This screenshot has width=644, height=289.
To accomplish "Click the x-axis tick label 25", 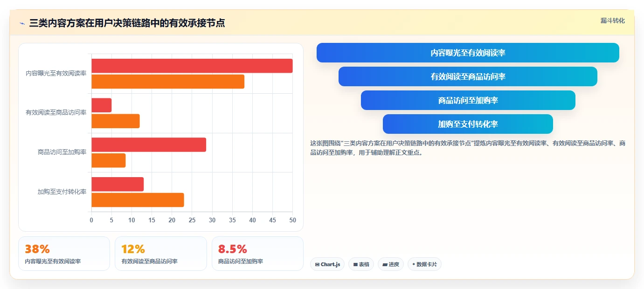I will [192, 220].
